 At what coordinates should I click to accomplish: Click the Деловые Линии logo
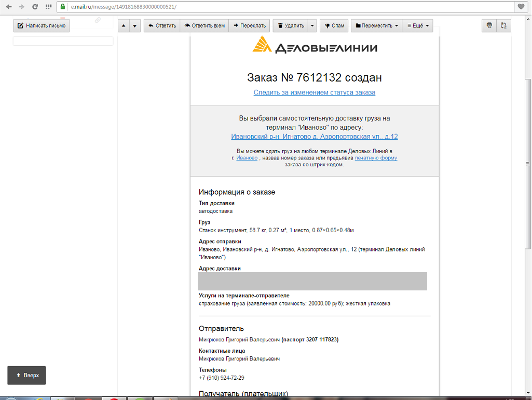tap(315, 45)
